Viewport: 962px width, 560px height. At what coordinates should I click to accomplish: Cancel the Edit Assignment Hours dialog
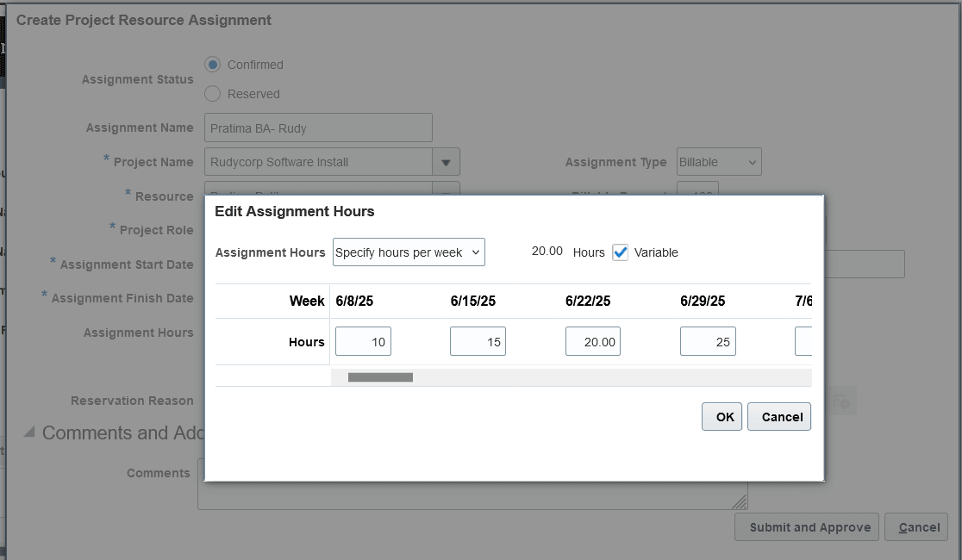click(x=779, y=416)
